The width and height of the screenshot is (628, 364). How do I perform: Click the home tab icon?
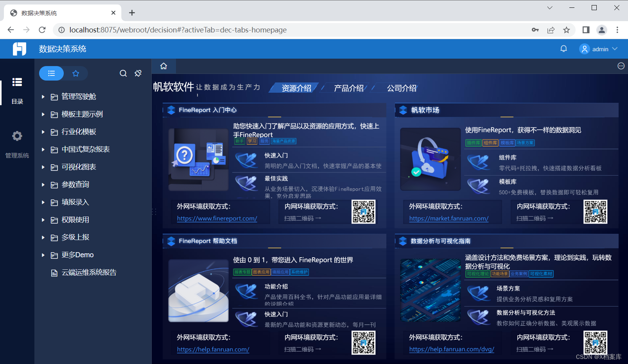pos(163,66)
